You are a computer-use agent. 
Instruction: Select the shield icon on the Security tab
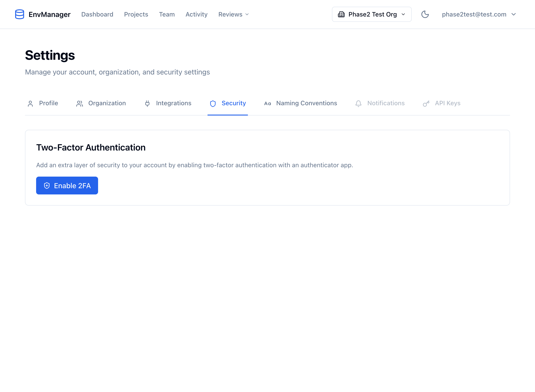click(213, 103)
